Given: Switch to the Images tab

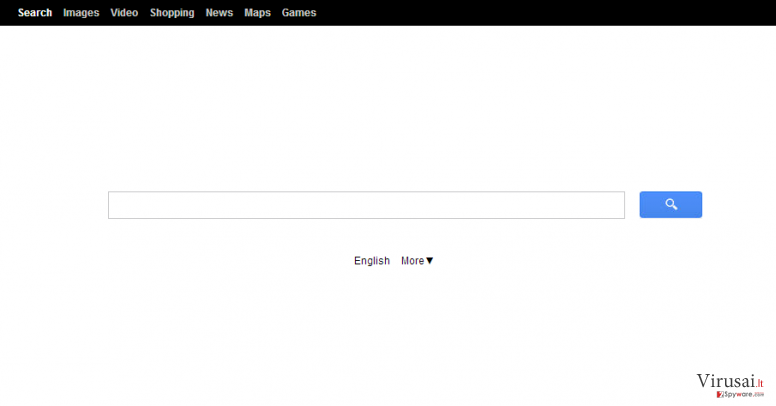Looking at the screenshot, I should tap(81, 13).
